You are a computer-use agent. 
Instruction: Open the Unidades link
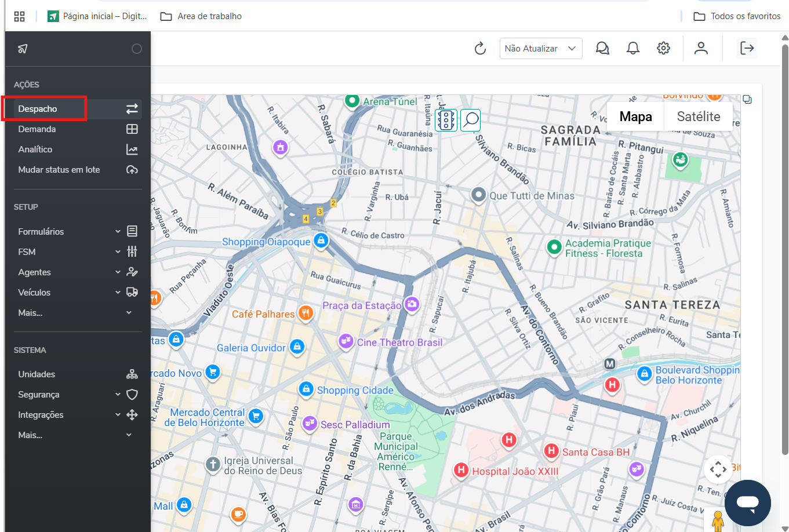37,374
